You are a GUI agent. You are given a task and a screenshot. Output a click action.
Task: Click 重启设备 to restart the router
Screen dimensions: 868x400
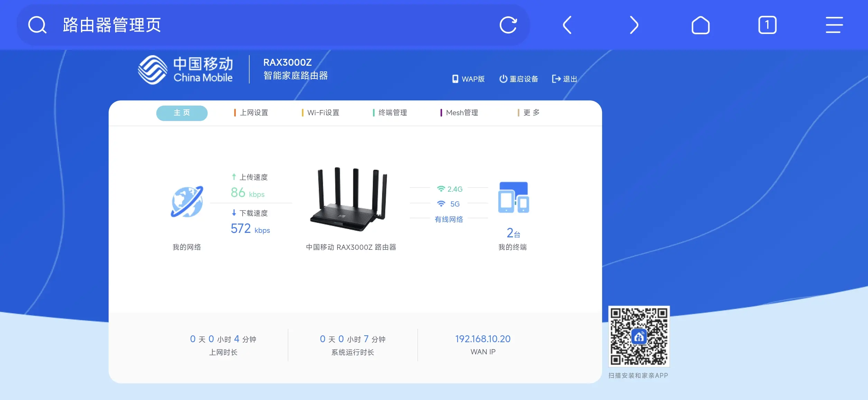tap(519, 79)
